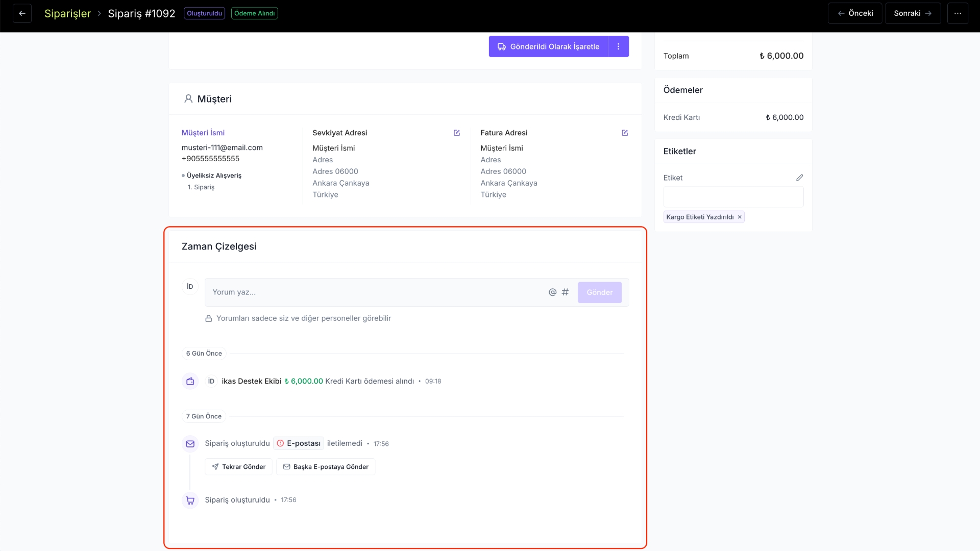Click the phone number +905555555555
This screenshot has width=980, height=551.
[210, 159]
